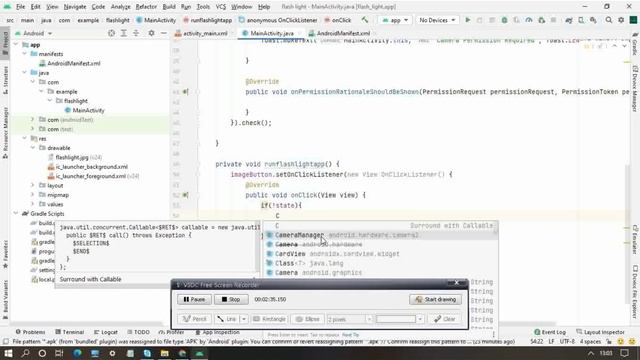Open the Build Variants side tab
The image size is (640, 360).
point(5,299)
